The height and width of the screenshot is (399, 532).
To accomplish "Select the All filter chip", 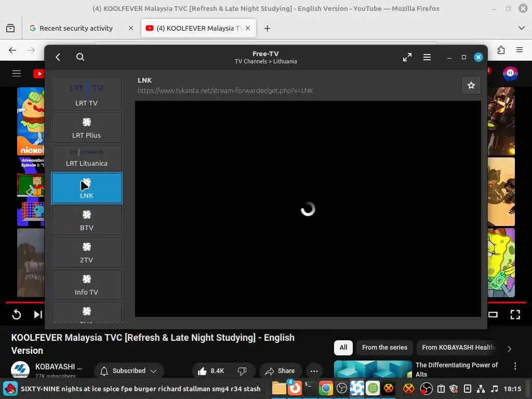I will pyautogui.click(x=343, y=348).
